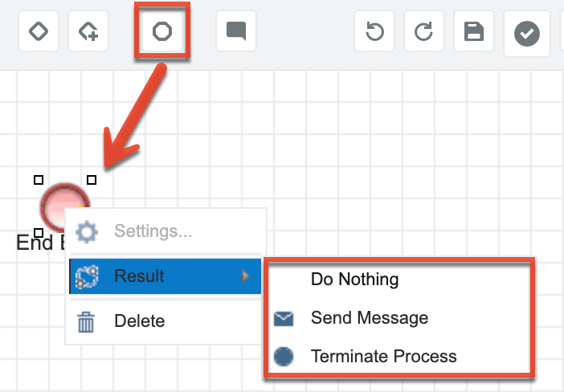Redo the last undone change
This screenshot has height=392, width=564.
[423, 31]
